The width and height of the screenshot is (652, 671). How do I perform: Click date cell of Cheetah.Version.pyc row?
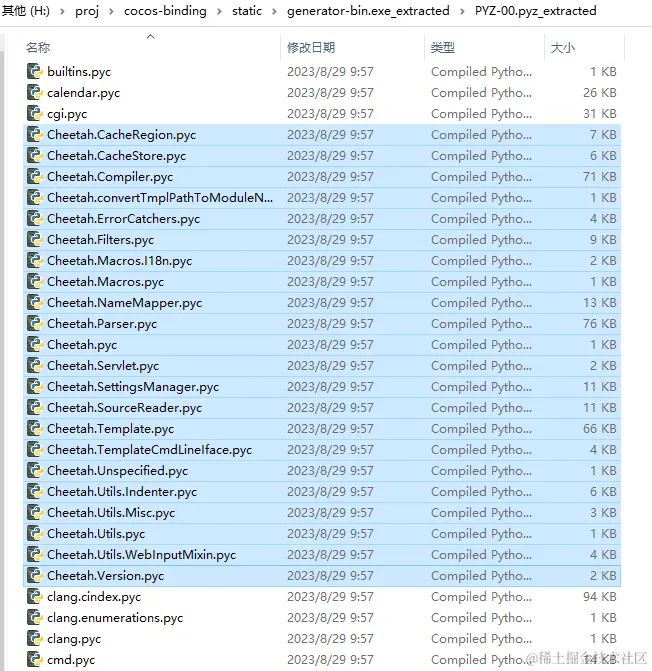tap(330, 576)
